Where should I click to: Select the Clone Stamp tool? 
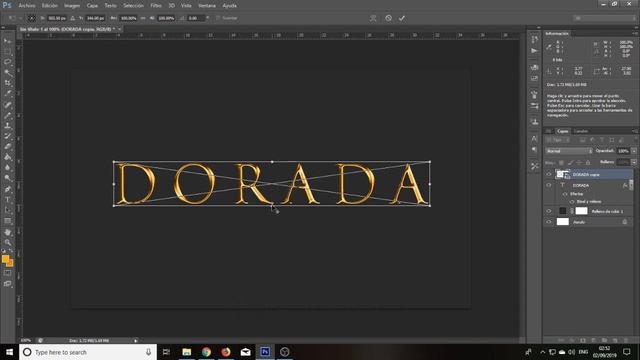point(7,126)
